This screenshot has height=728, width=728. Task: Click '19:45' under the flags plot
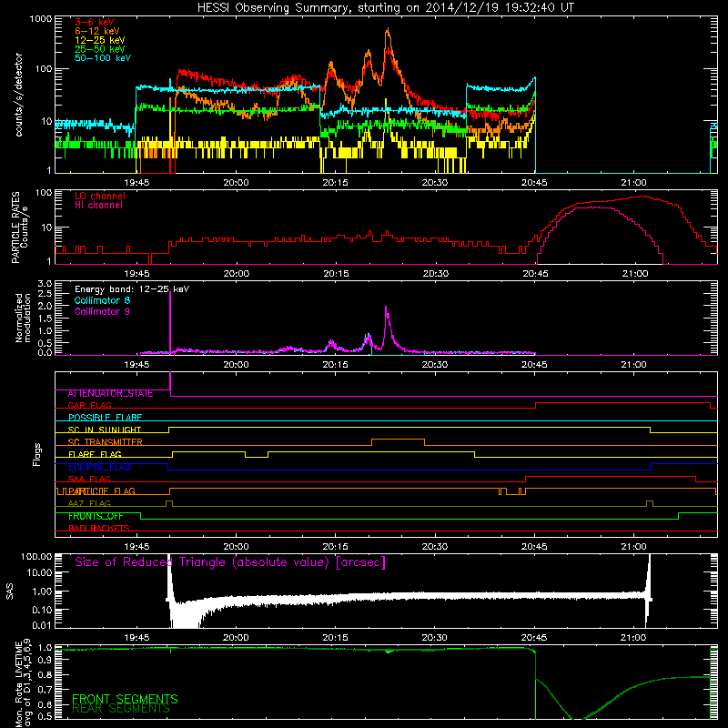coord(137,547)
